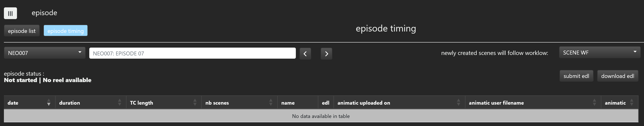Sort by animatic column arrows

[x=632, y=102]
